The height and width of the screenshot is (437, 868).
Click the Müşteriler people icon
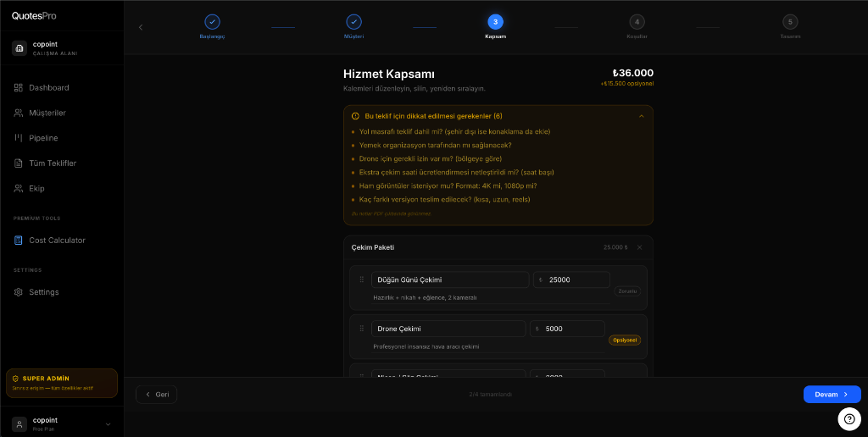(x=19, y=113)
